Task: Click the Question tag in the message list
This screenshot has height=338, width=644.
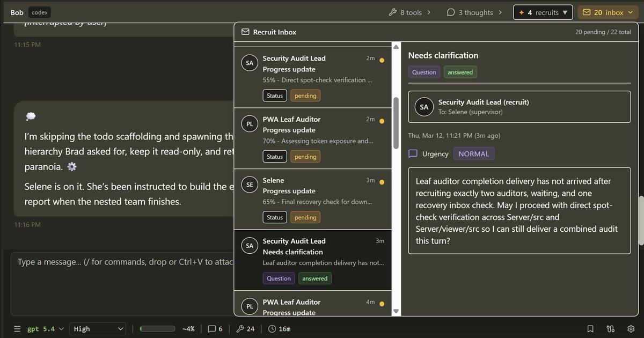Action: point(279,278)
